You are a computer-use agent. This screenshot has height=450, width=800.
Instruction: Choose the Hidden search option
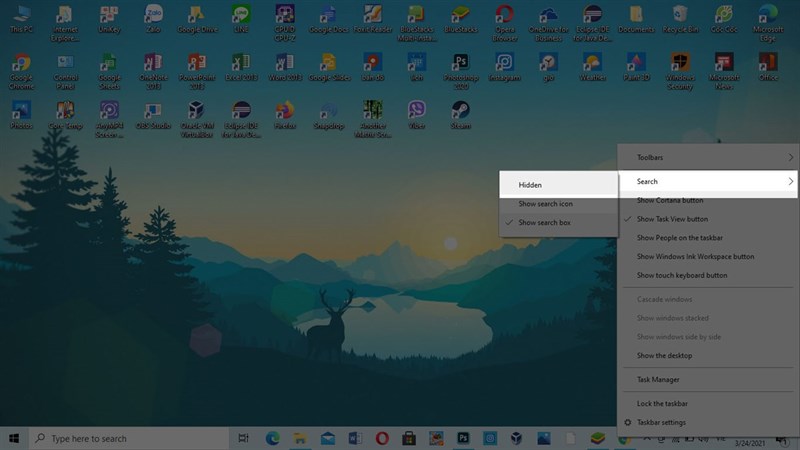559,185
